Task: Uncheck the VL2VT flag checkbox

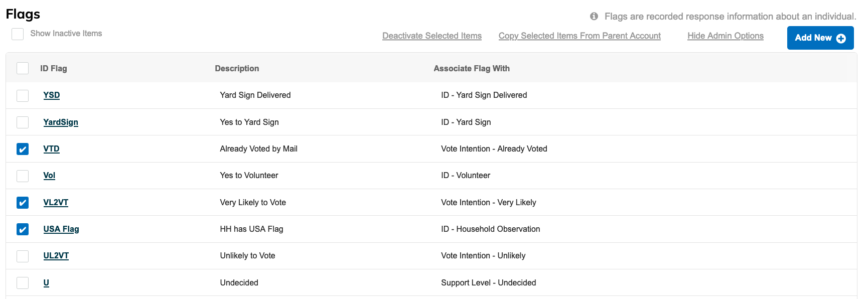Action: [22, 202]
